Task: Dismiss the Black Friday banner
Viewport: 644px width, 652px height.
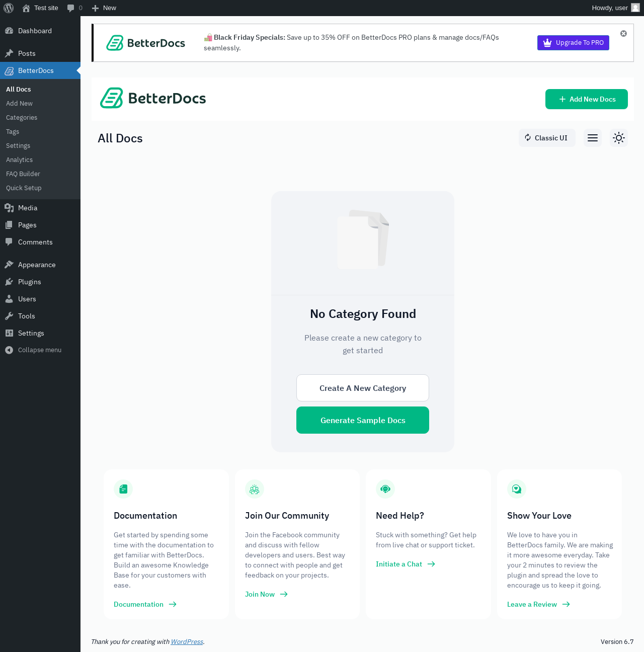Action: [623, 34]
